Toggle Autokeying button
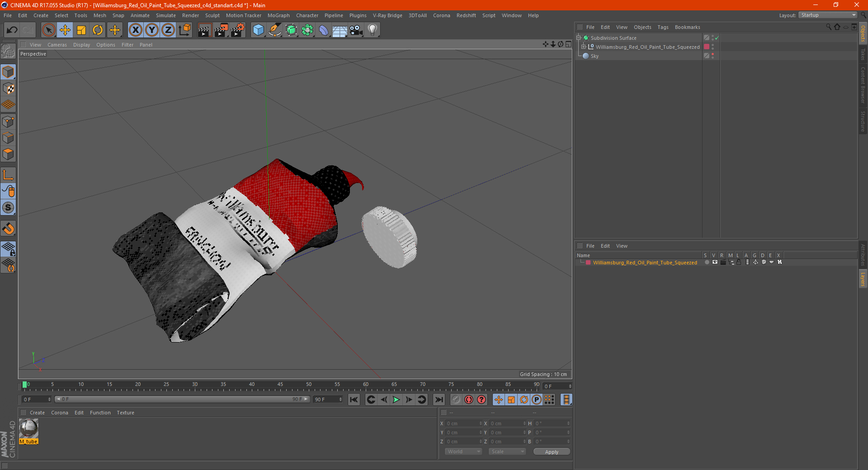868x470 pixels. [x=469, y=399]
